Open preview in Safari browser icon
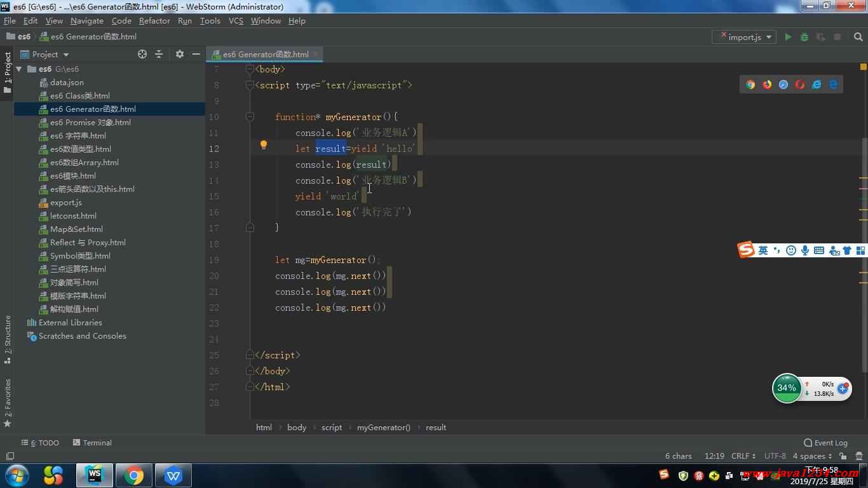 coord(783,85)
